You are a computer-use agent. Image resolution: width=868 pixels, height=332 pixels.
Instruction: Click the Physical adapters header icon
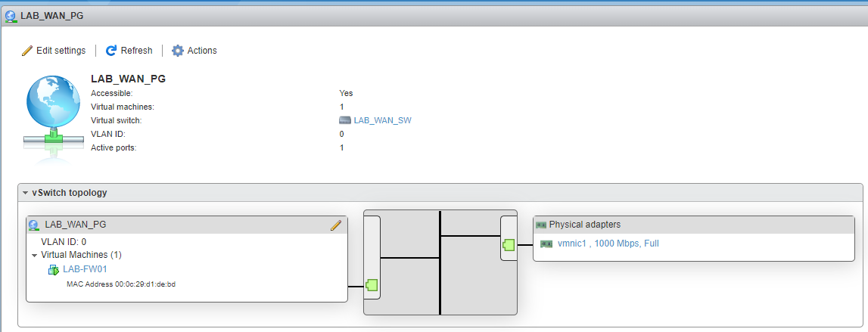[x=541, y=225]
